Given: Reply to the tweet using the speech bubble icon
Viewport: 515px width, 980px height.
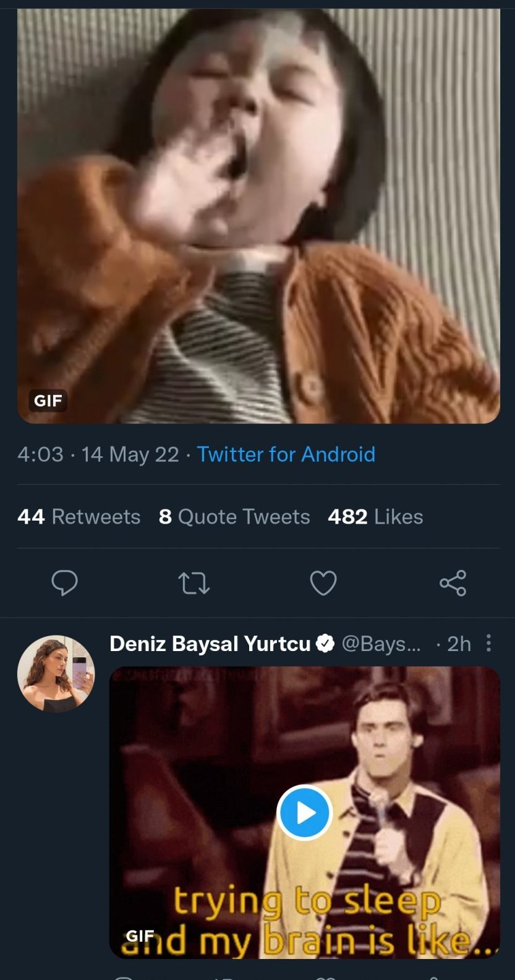Looking at the screenshot, I should (x=64, y=582).
